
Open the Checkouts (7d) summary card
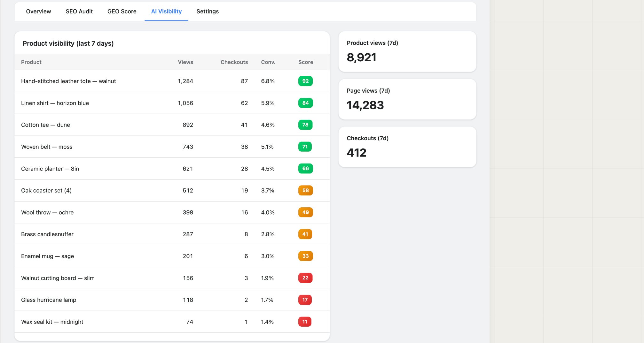coord(407,147)
